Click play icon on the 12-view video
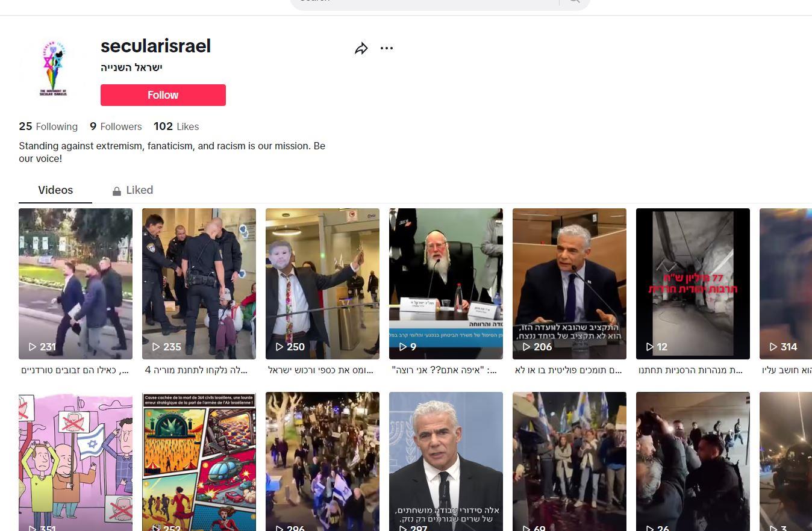The image size is (812, 531). click(x=650, y=347)
